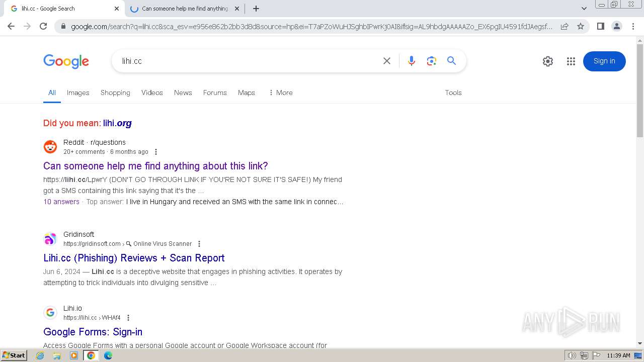Viewport: 644px width, 362px height.
Task: Click the URL in the address bar
Action: 311,27
